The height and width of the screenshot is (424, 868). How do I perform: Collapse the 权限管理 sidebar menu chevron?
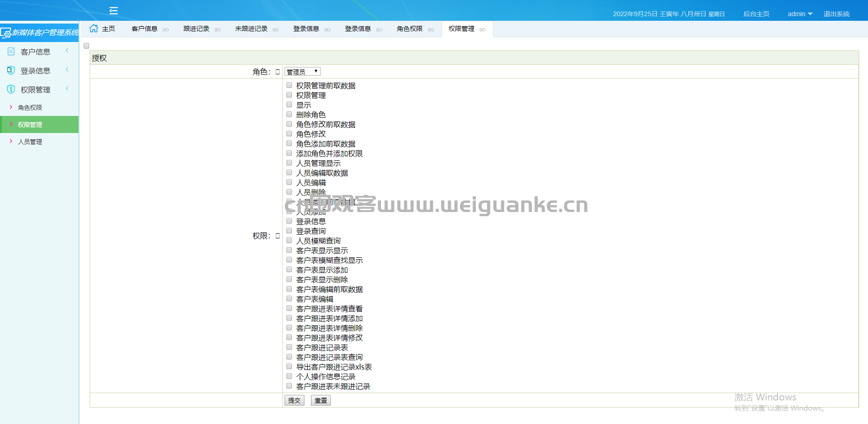pyautogui.click(x=67, y=88)
